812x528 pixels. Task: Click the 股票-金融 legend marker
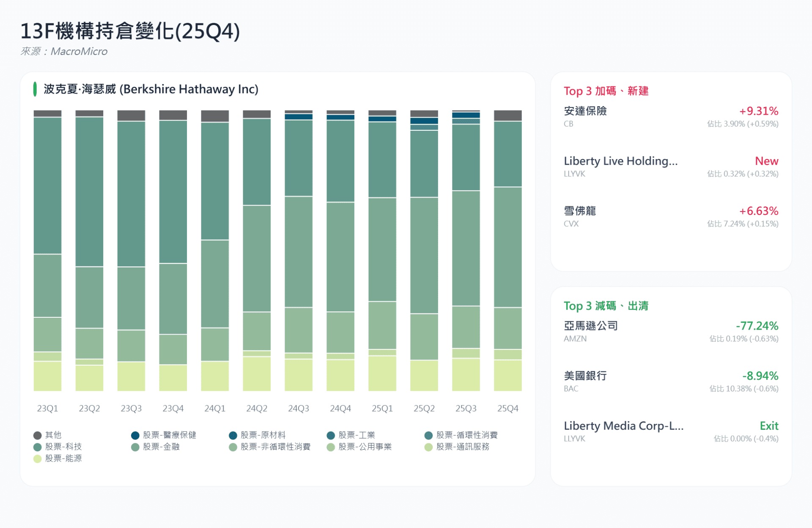pyautogui.click(x=135, y=447)
